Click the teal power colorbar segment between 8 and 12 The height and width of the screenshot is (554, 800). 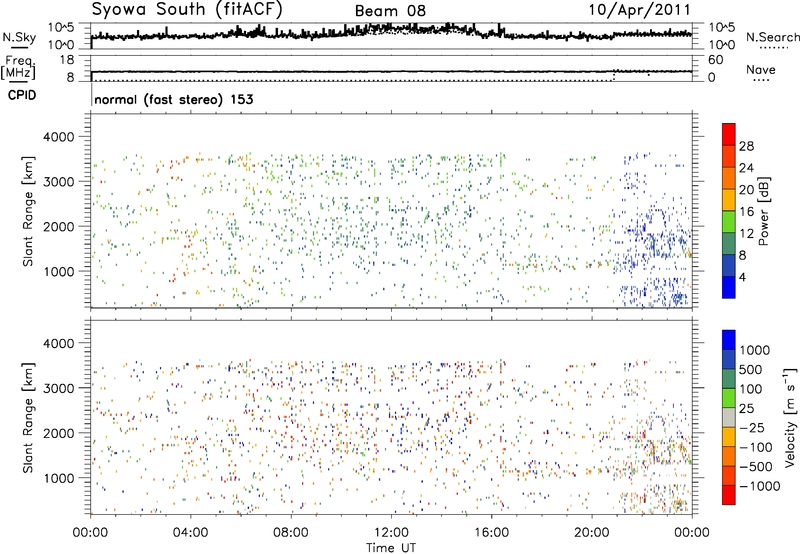click(729, 243)
